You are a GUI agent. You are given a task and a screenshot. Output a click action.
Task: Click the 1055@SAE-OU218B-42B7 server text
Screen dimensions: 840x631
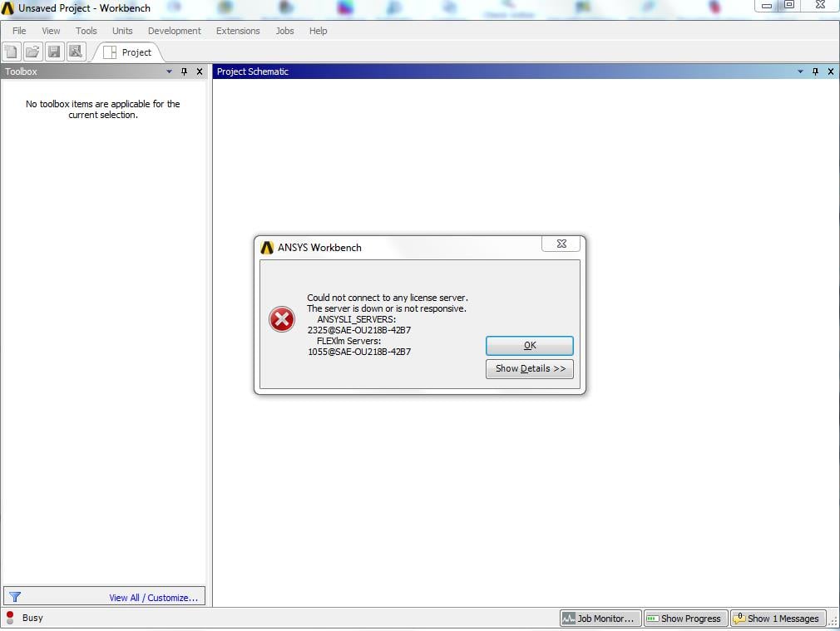[359, 352]
